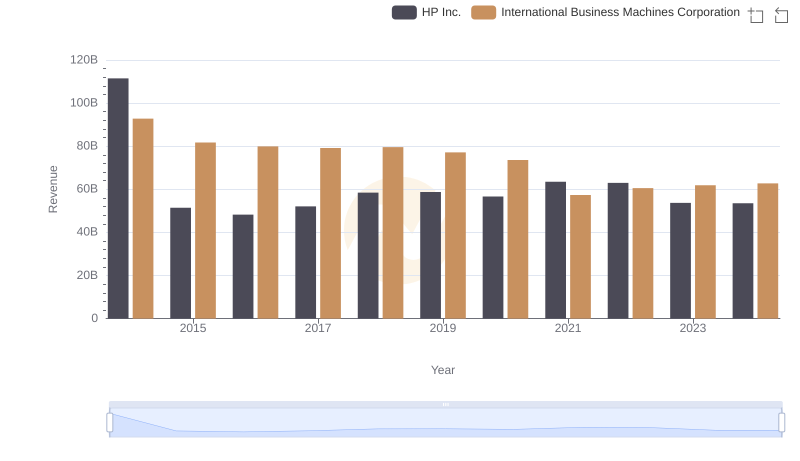Click the Revenue axis title
Viewport: 800px width, 461px height.
[x=53, y=189]
